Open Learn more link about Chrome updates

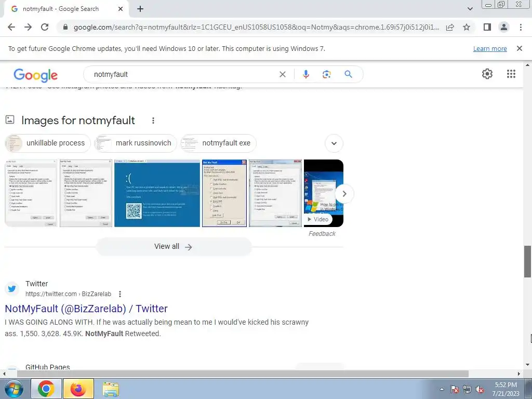[490, 48]
